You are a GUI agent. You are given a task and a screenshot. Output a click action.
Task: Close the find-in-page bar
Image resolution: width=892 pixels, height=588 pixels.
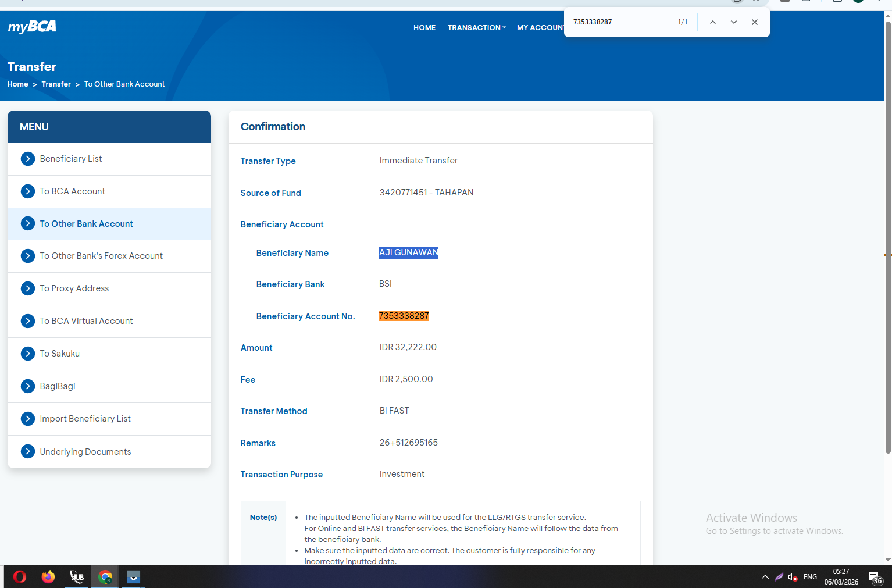pos(754,22)
